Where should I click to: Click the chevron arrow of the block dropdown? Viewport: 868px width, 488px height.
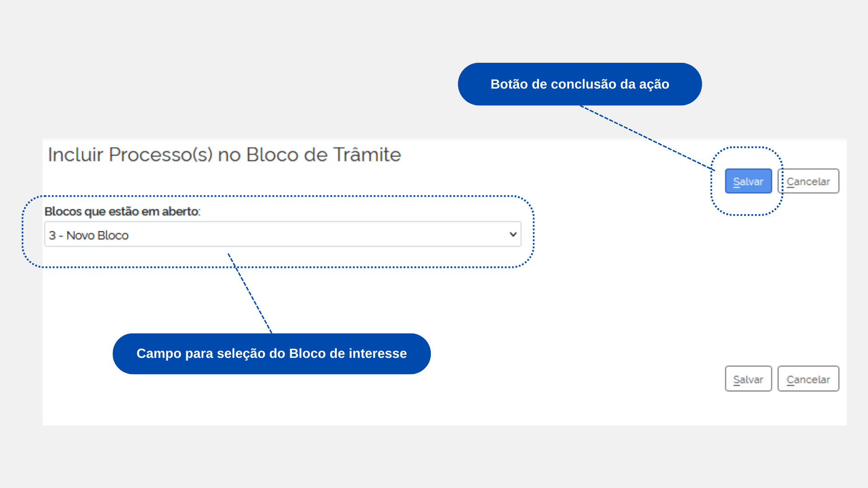coord(513,235)
